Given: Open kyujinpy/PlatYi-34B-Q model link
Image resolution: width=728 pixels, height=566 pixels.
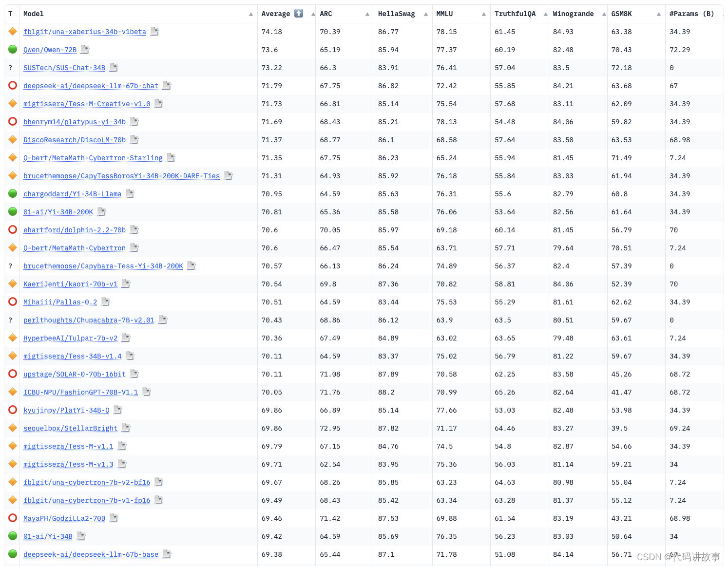Looking at the screenshot, I should click(x=66, y=410).
